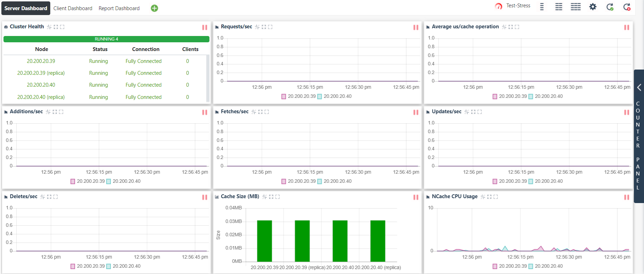Screen dimensions: 644x274
Task: Expand the Requests/sec panel
Action: point(264,27)
